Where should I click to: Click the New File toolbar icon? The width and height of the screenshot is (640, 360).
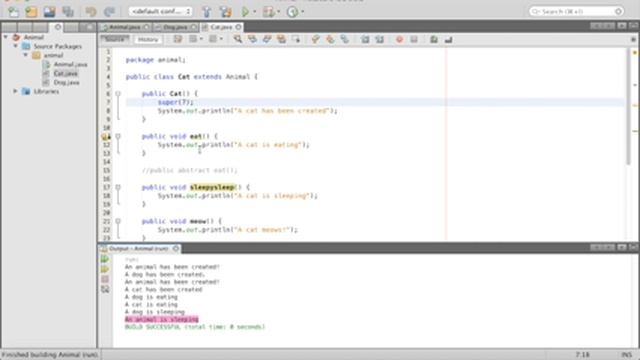[13, 11]
